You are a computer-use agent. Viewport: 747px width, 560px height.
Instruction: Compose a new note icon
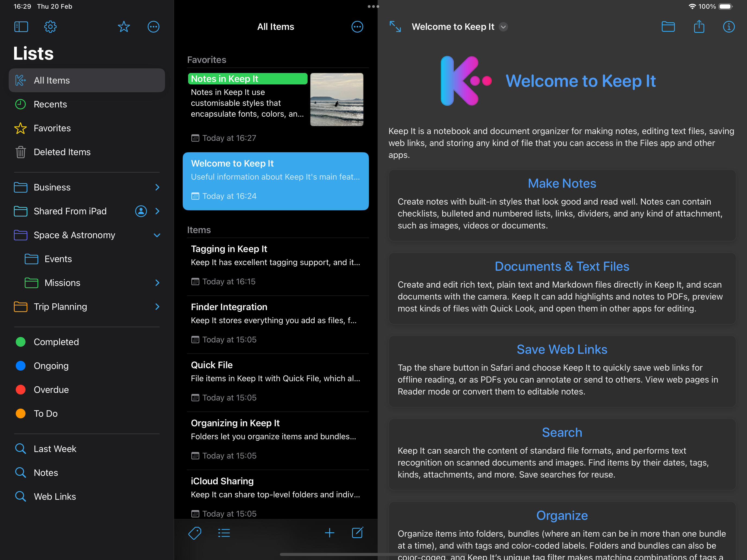358,533
